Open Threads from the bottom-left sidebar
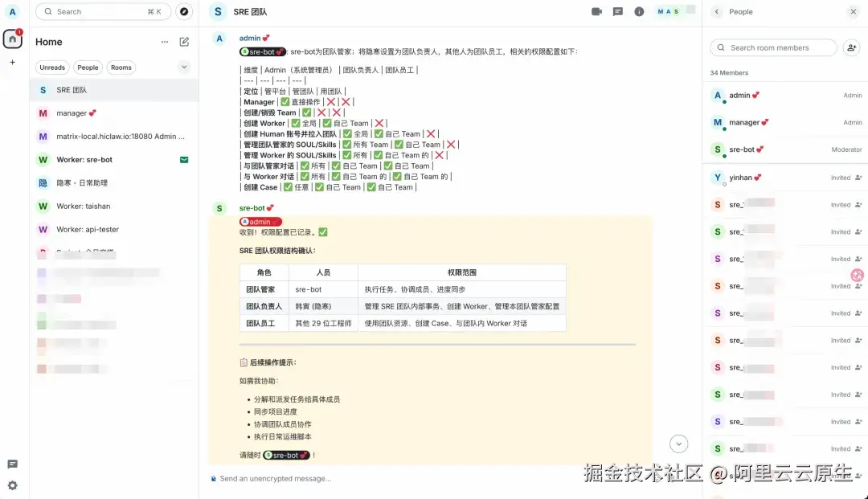 (12, 464)
